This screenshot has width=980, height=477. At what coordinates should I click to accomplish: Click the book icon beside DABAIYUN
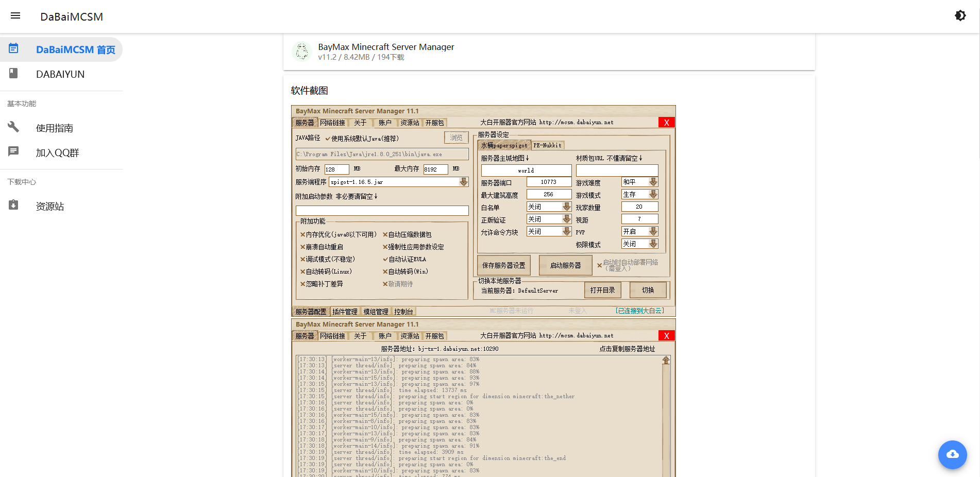(x=13, y=73)
